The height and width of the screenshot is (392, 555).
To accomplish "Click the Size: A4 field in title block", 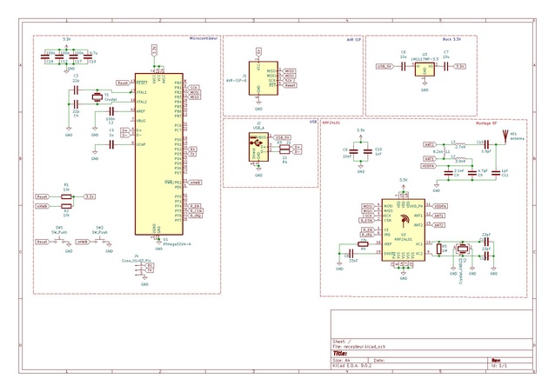I will click(x=341, y=361).
